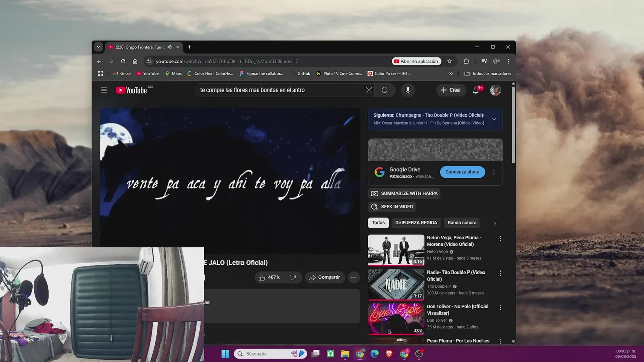The width and height of the screenshot is (644, 362).
Task: Open Todos los marcadores folder
Action: [x=488, y=73]
